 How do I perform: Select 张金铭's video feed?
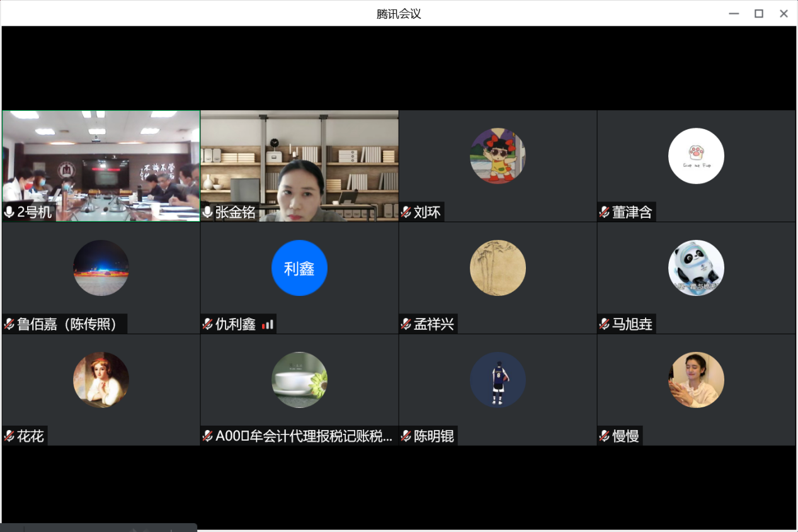pyautogui.click(x=299, y=165)
